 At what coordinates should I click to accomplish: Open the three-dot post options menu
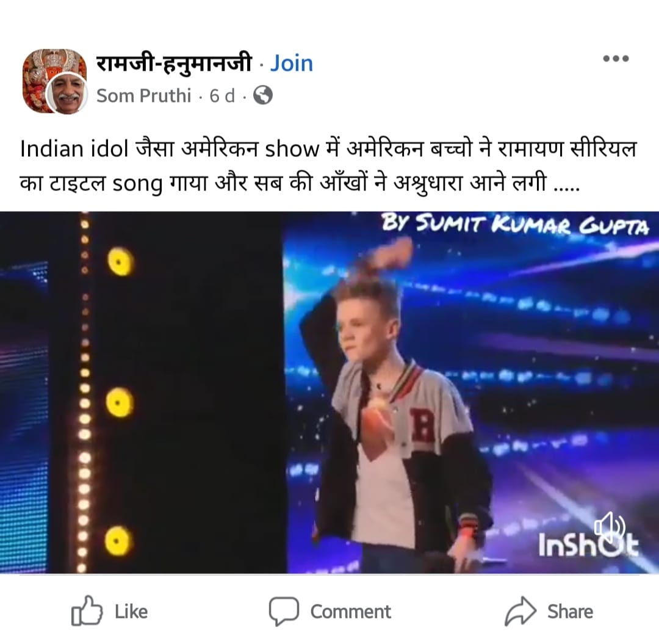pos(616,59)
